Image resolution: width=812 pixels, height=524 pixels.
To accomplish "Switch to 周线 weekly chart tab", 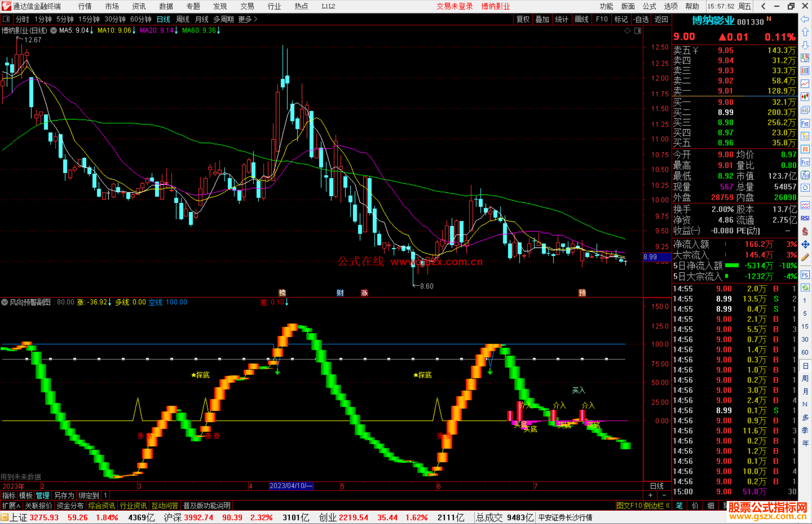I will (182, 19).
